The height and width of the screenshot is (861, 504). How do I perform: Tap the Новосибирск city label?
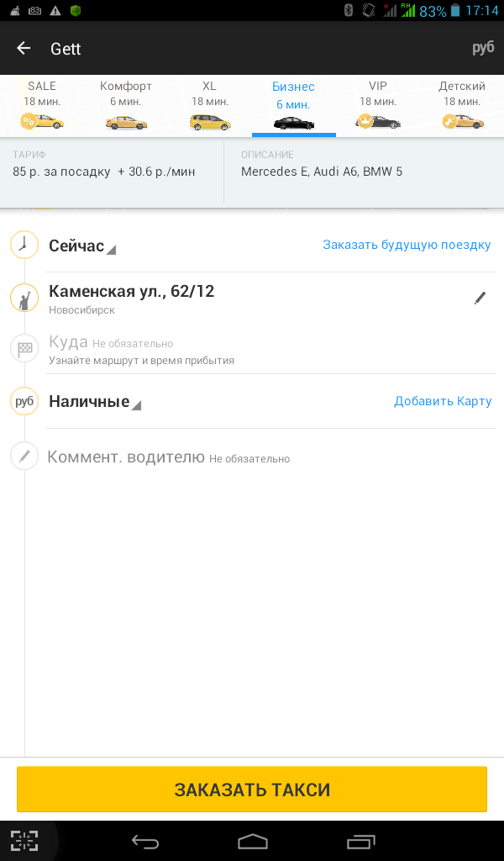[81, 310]
